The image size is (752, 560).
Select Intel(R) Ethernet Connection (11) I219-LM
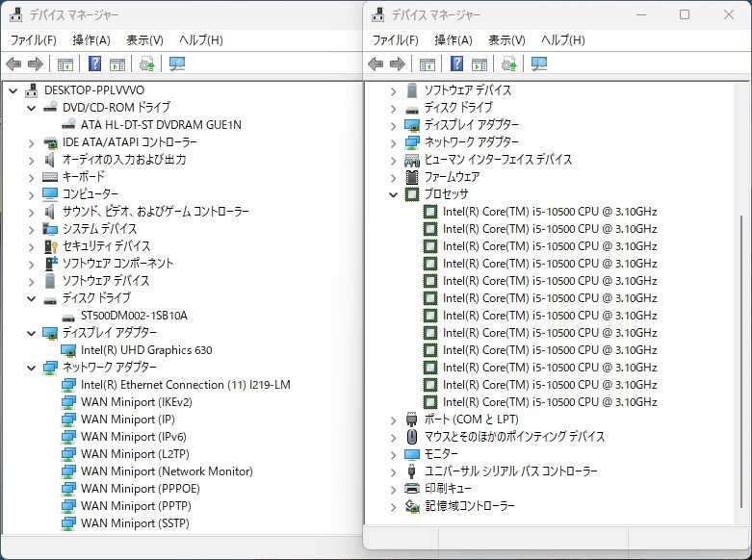click(x=185, y=385)
